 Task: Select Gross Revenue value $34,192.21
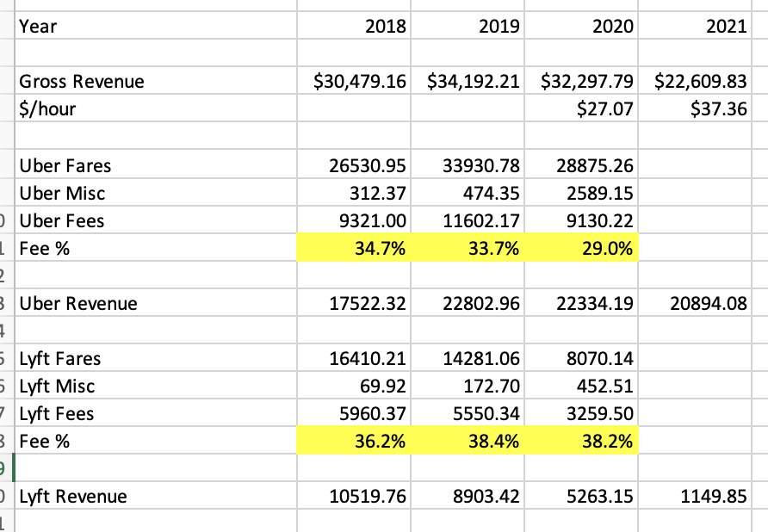(468, 81)
